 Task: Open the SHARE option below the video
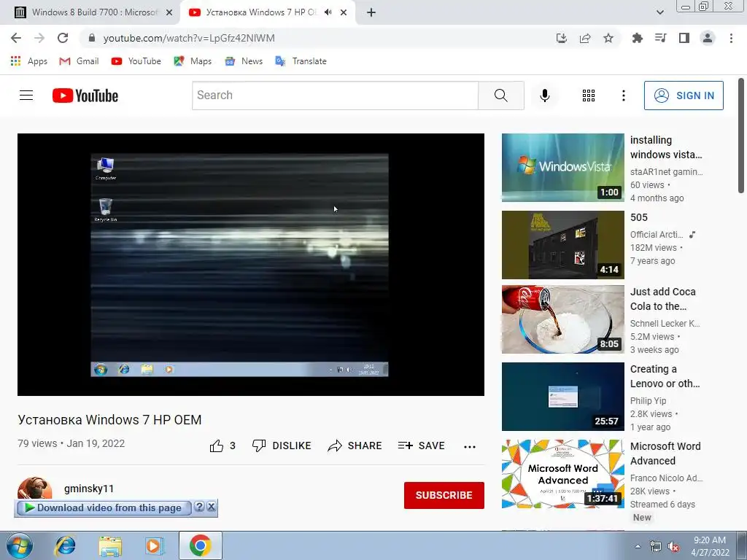click(x=355, y=446)
